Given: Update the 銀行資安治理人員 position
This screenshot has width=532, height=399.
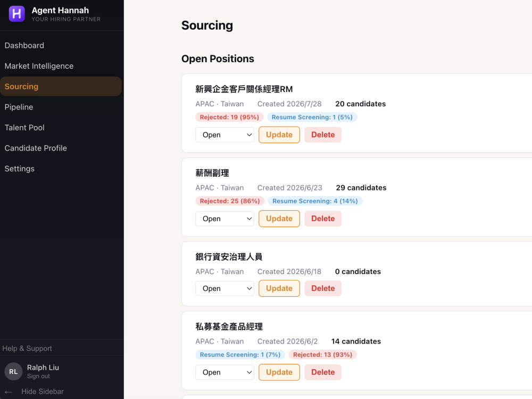Looking at the screenshot, I should (279, 288).
